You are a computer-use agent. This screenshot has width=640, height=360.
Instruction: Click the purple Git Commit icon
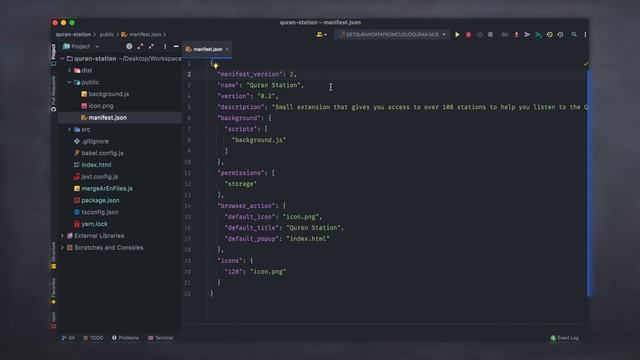click(527, 35)
